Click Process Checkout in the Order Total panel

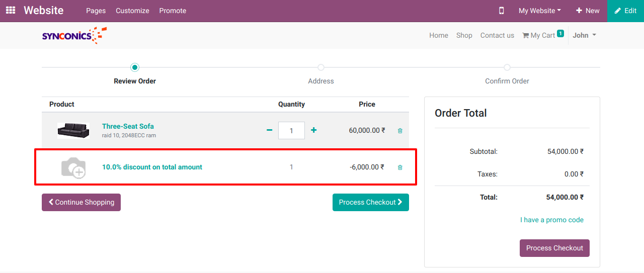click(x=554, y=248)
